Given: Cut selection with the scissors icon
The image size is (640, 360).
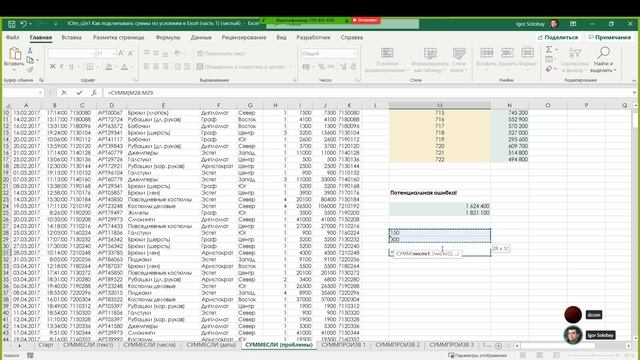Looking at the screenshot, I should click(29, 51).
